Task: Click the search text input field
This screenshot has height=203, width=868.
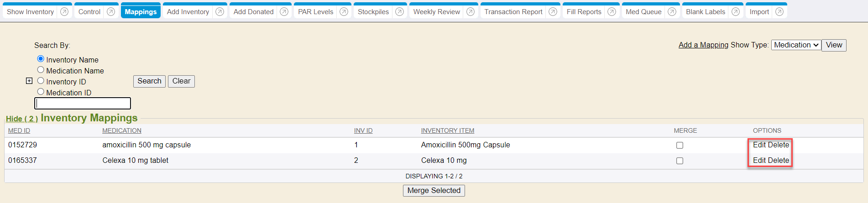Action: click(83, 103)
